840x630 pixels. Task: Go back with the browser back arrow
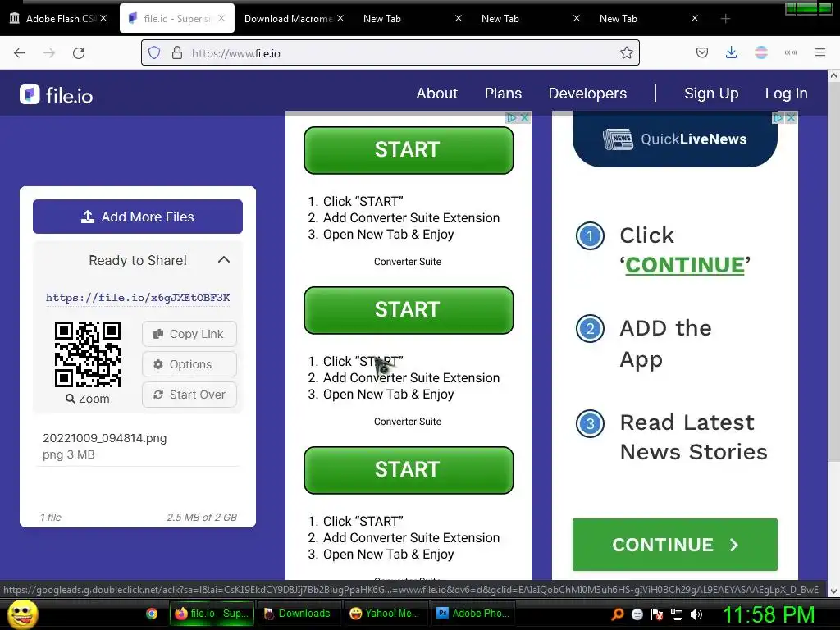pyautogui.click(x=20, y=53)
